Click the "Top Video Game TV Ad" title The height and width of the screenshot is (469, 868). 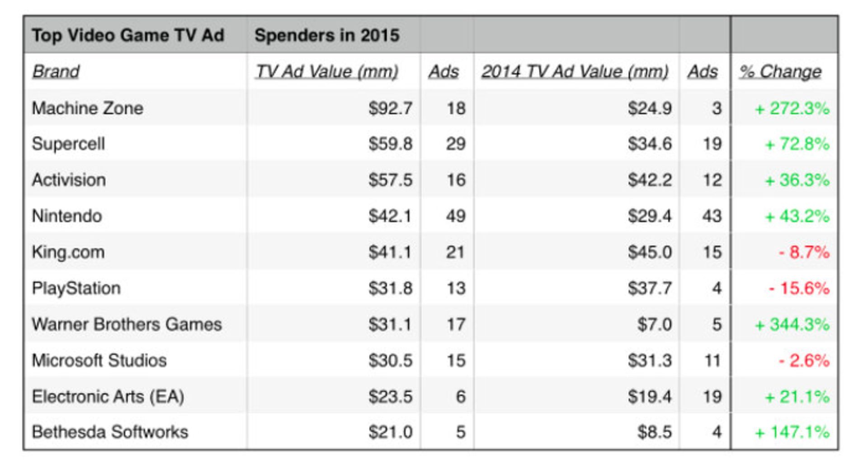click(x=128, y=35)
